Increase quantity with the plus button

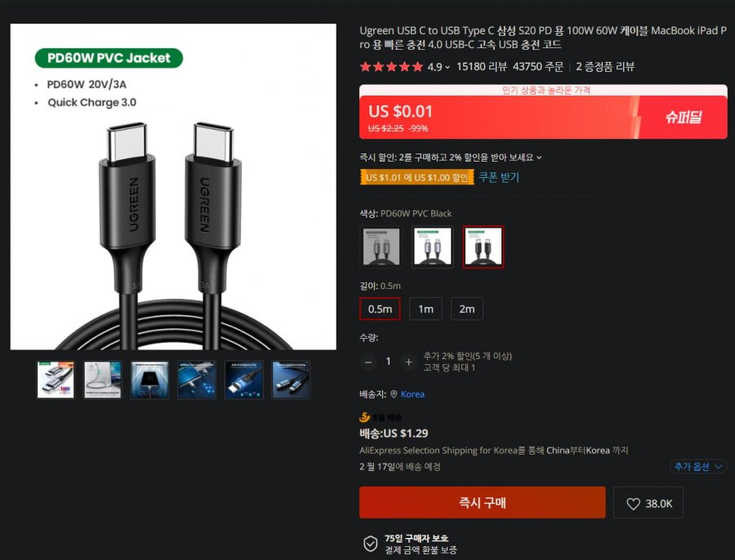pos(409,362)
